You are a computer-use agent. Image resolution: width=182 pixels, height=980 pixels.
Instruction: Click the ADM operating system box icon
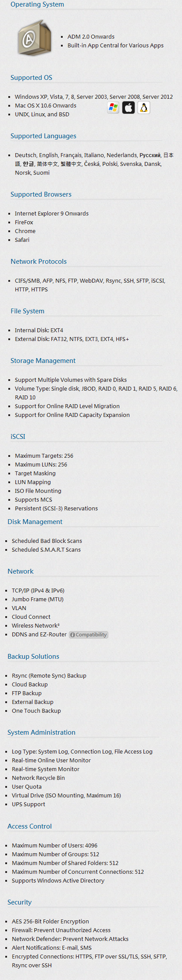35,38
